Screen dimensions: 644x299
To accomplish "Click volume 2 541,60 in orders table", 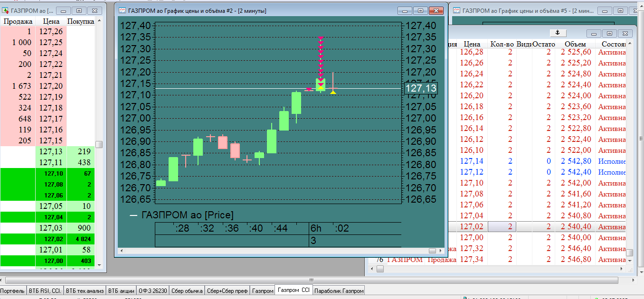I will (x=575, y=194).
